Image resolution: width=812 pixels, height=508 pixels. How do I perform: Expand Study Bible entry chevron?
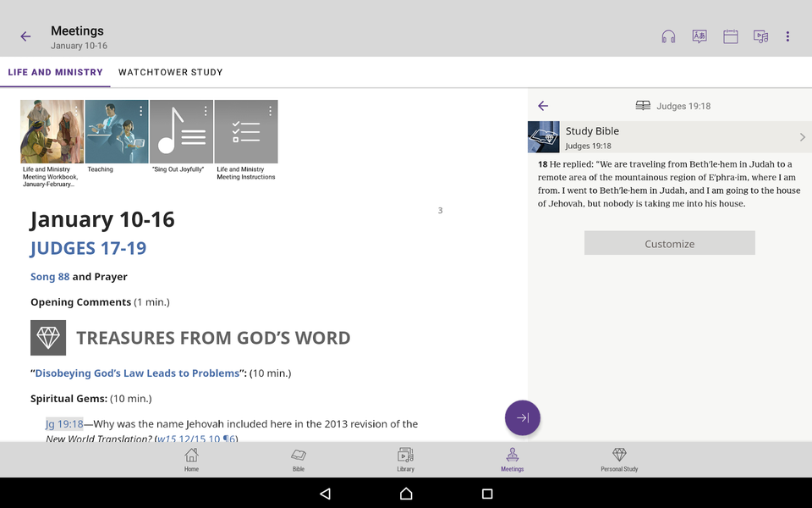click(802, 137)
